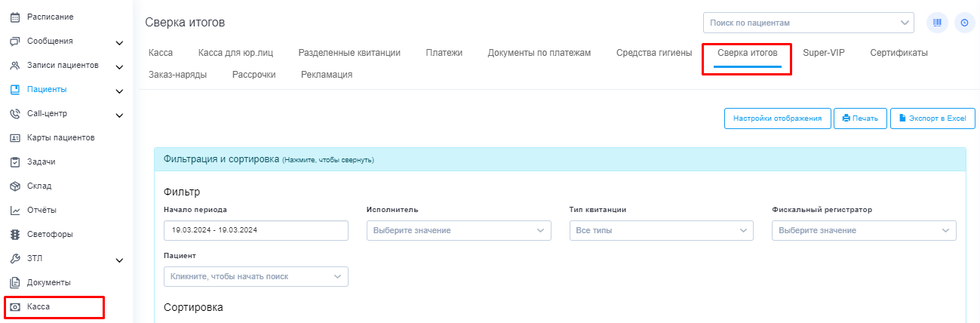Click the Документы file icon
Screen dimensions: 980x323
pos(14,283)
